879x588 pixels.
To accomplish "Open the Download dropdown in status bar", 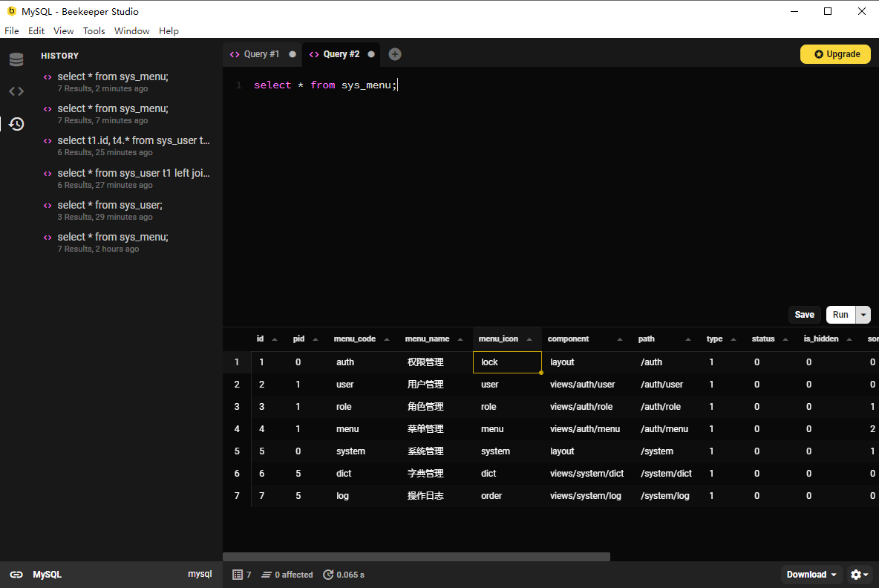I will tap(811, 574).
